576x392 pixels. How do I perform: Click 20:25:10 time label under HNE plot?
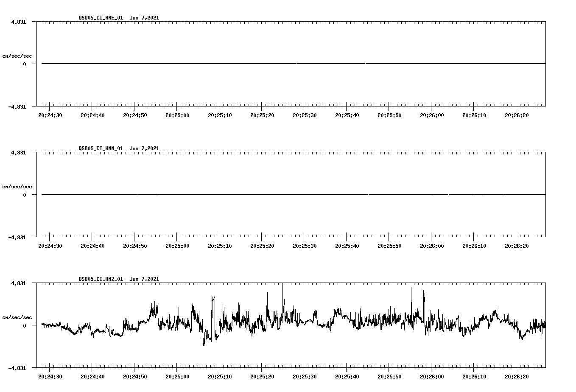pos(220,115)
